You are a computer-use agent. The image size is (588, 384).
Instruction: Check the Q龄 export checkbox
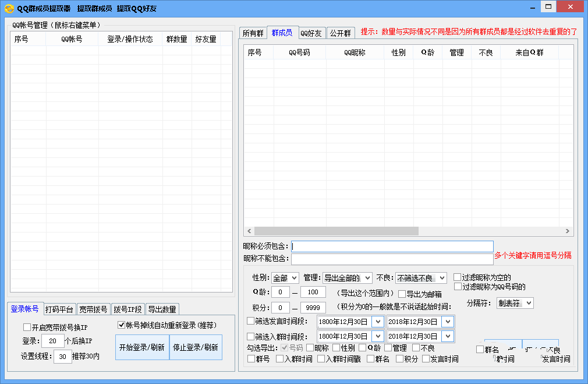click(362, 348)
